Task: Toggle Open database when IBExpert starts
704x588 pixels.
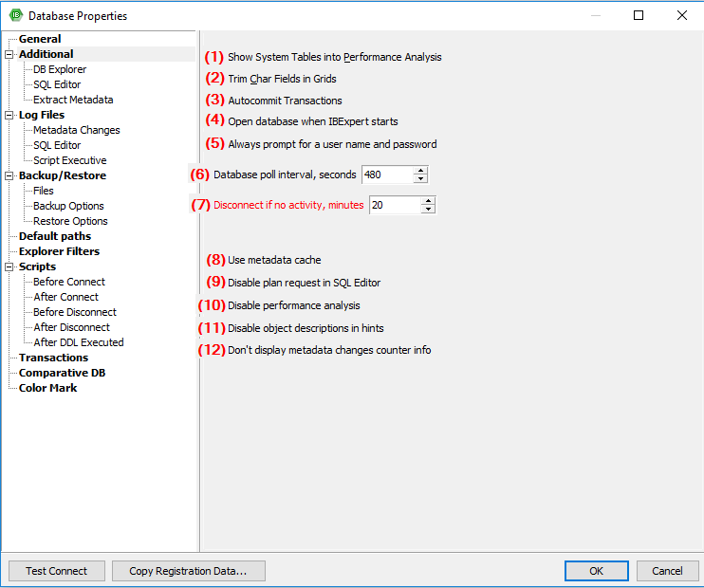Action: 313,121
